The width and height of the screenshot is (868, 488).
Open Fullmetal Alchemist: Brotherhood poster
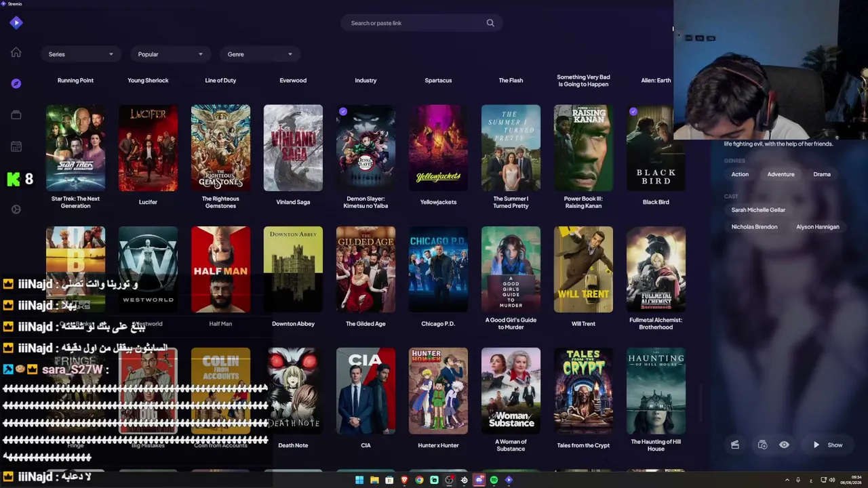[656, 270]
